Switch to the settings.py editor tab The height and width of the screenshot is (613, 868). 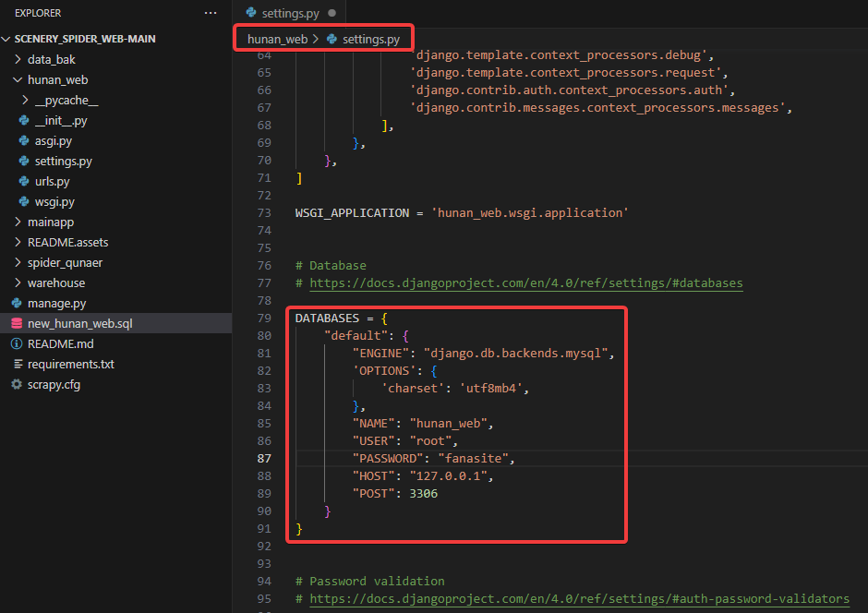(292, 14)
